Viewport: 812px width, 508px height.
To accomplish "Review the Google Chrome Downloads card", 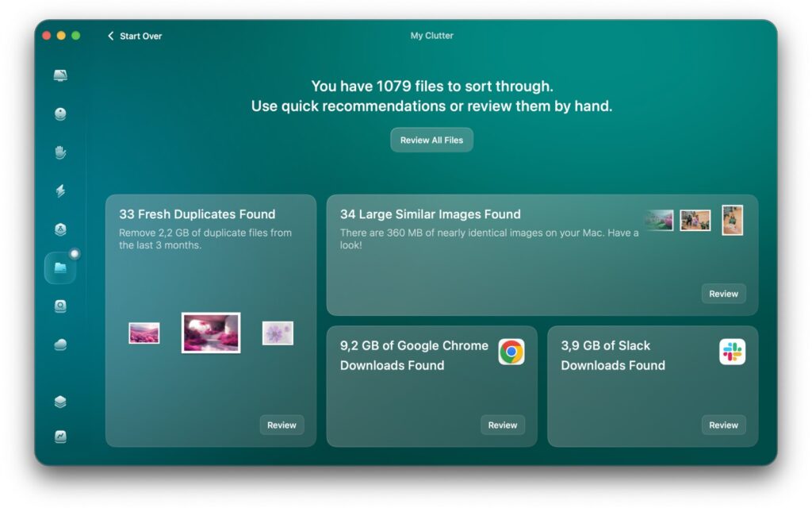I will (x=502, y=425).
